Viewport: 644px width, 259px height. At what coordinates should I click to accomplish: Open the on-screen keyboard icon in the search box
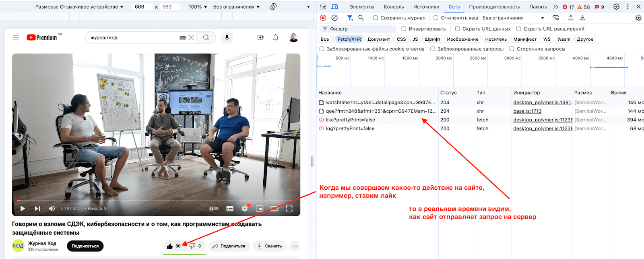click(x=182, y=38)
